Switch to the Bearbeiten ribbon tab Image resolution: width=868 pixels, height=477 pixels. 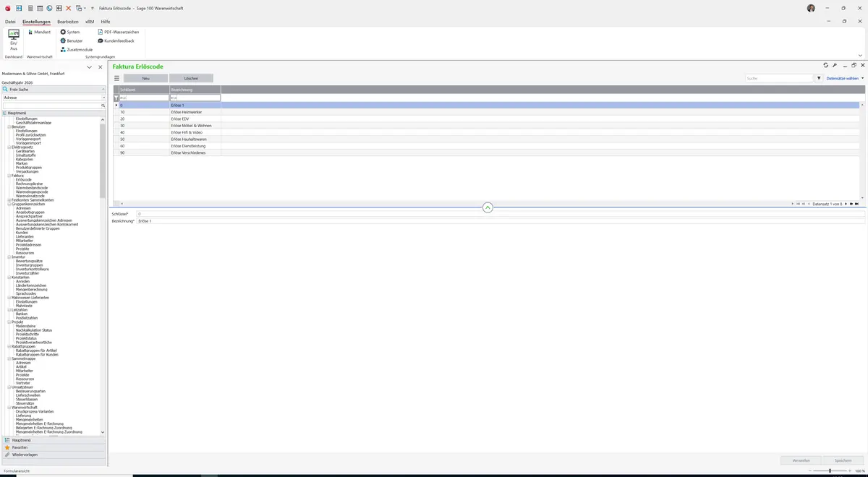(x=68, y=22)
